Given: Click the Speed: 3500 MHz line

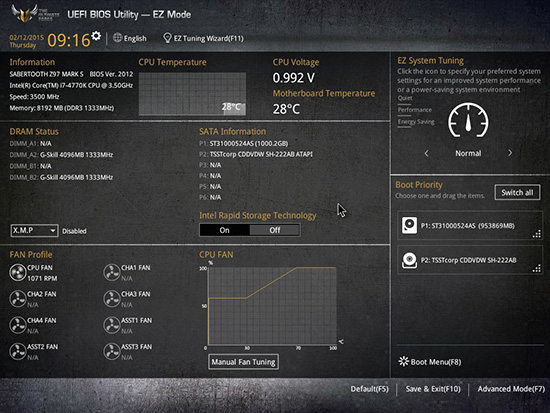Looking at the screenshot, I should tap(34, 97).
